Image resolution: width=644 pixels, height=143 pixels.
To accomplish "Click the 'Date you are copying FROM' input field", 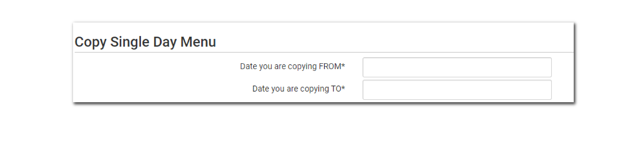I will [457, 67].
